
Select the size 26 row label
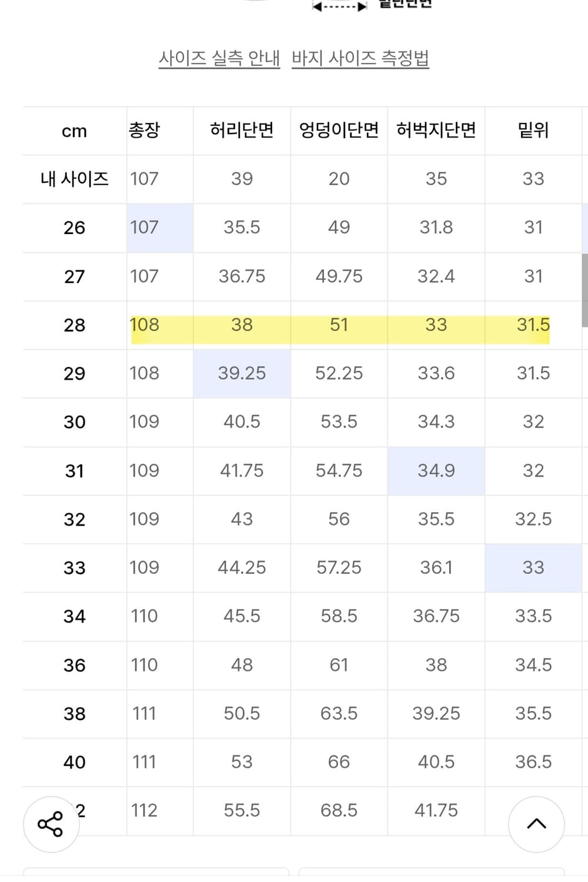(x=75, y=228)
